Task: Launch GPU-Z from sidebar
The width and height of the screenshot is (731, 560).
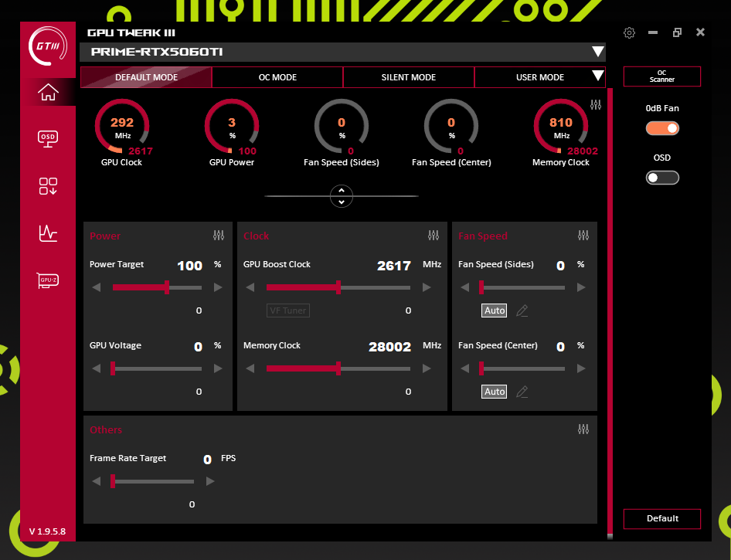Action: tap(48, 280)
